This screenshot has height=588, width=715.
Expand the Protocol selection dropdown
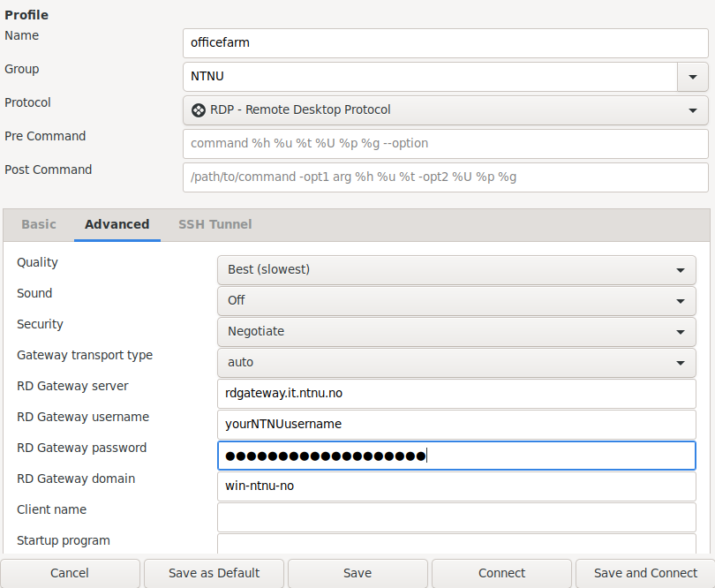[446, 110]
